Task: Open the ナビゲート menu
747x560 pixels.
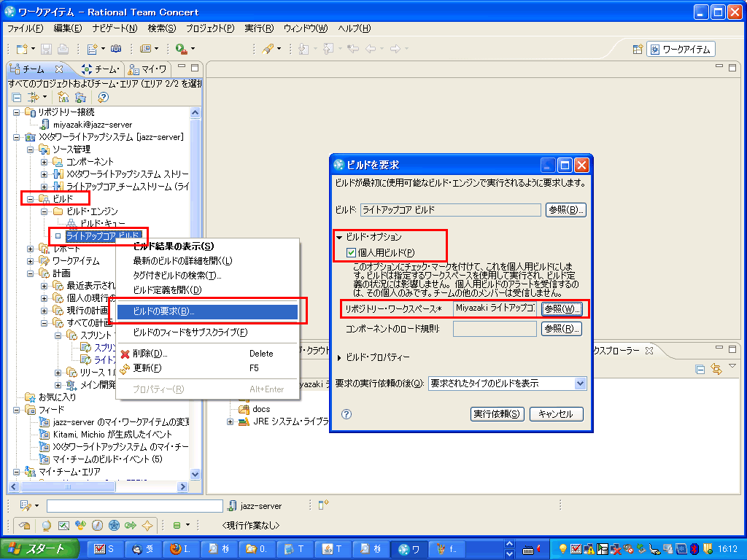Action: pos(115,28)
